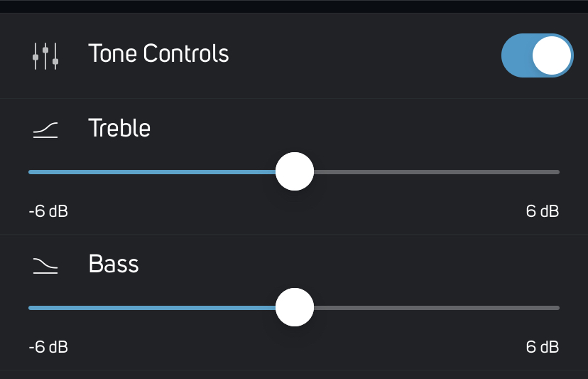Image resolution: width=588 pixels, height=379 pixels.
Task: Click the white knob of Tone Controls switch
Action: point(552,55)
